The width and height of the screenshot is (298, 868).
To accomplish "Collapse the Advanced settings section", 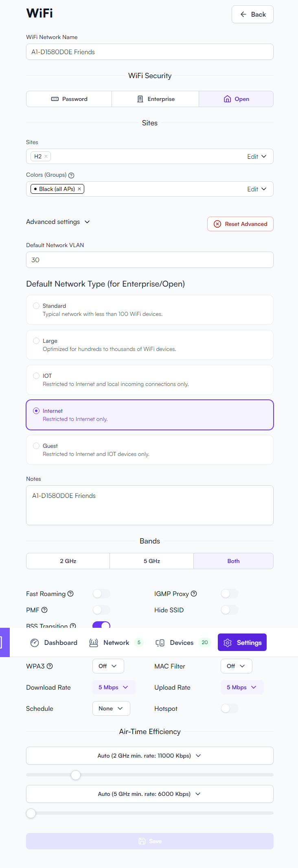I will [58, 222].
